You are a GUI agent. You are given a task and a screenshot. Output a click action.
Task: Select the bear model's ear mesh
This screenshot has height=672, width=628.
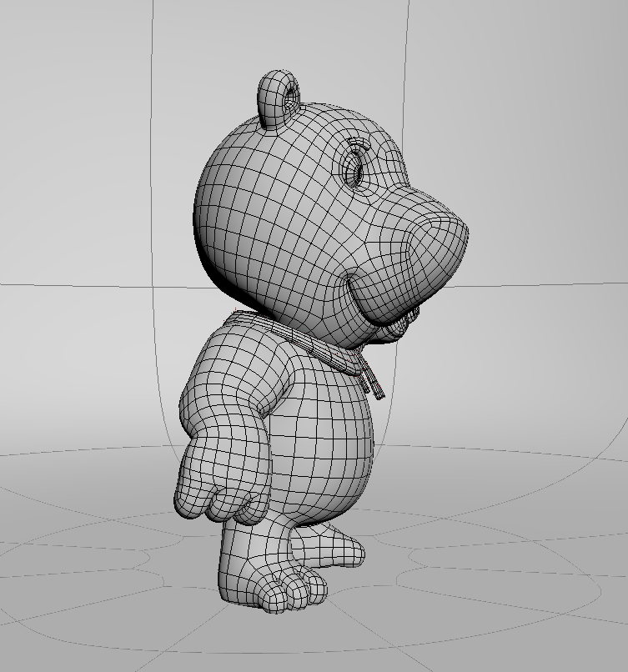[x=279, y=99]
